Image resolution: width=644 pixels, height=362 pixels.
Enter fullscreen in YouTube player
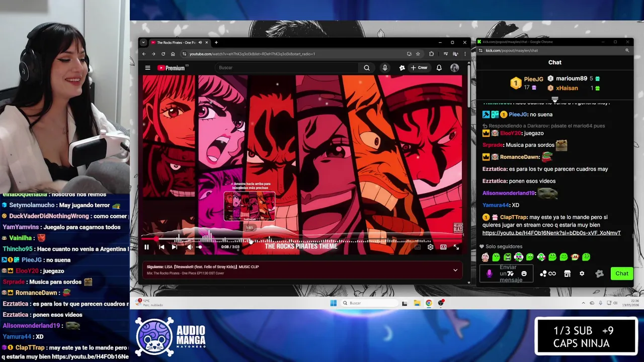[x=456, y=247]
